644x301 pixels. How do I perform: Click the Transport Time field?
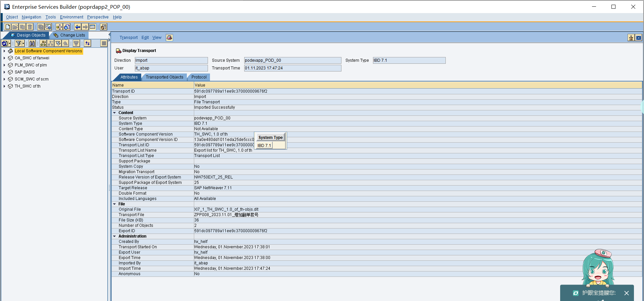click(x=292, y=68)
